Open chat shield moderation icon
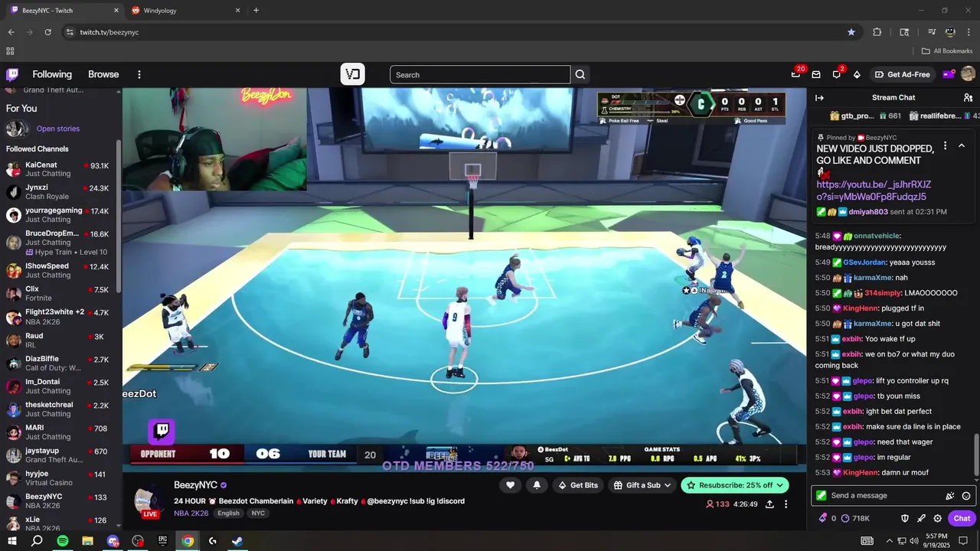Image resolution: width=980 pixels, height=551 pixels. coord(905,518)
